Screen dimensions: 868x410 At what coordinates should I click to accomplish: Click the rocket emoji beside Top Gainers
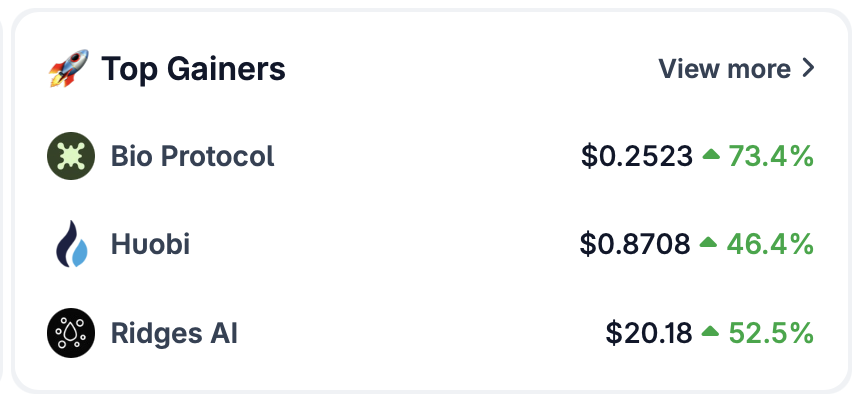tap(69, 68)
